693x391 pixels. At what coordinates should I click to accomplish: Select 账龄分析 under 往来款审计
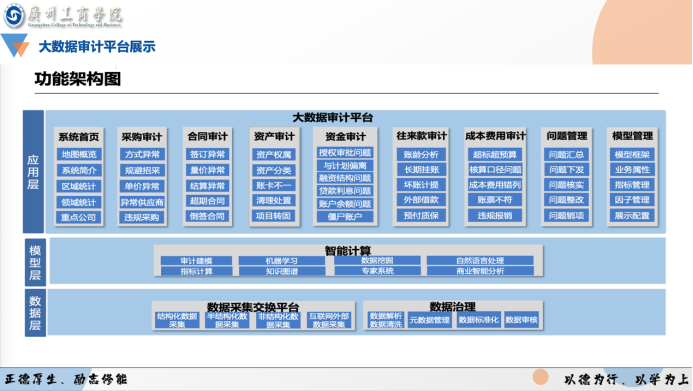coord(421,155)
